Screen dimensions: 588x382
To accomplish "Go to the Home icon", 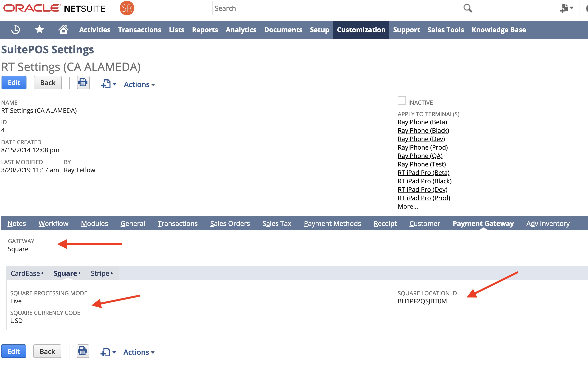I will click(x=63, y=29).
